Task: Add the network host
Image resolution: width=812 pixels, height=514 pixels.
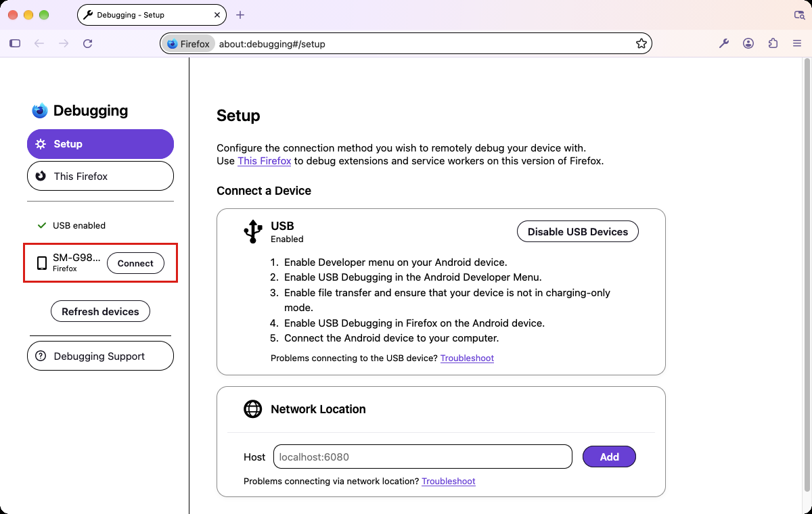Action: pyautogui.click(x=609, y=457)
